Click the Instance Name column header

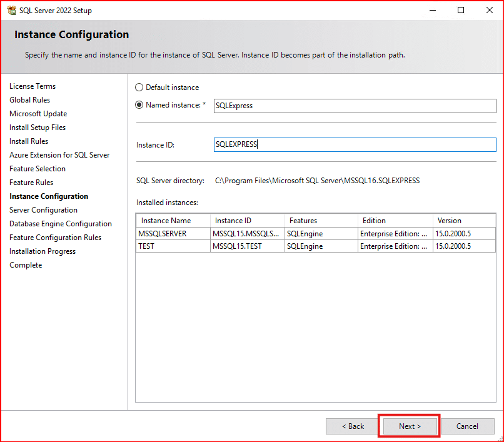[x=166, y=221]
